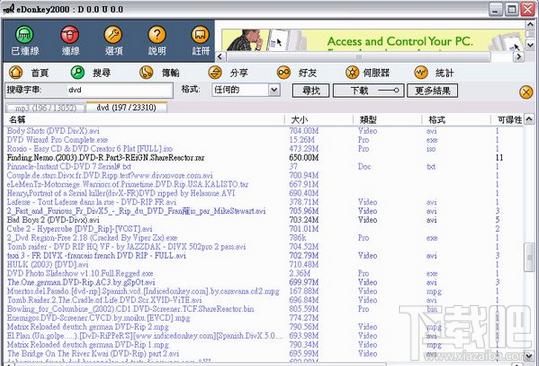The image size is (539, 366).
Task: Select Matrix Reloaded deutsch DVD-Rip 1.mpg row
Action: (265, 345)
